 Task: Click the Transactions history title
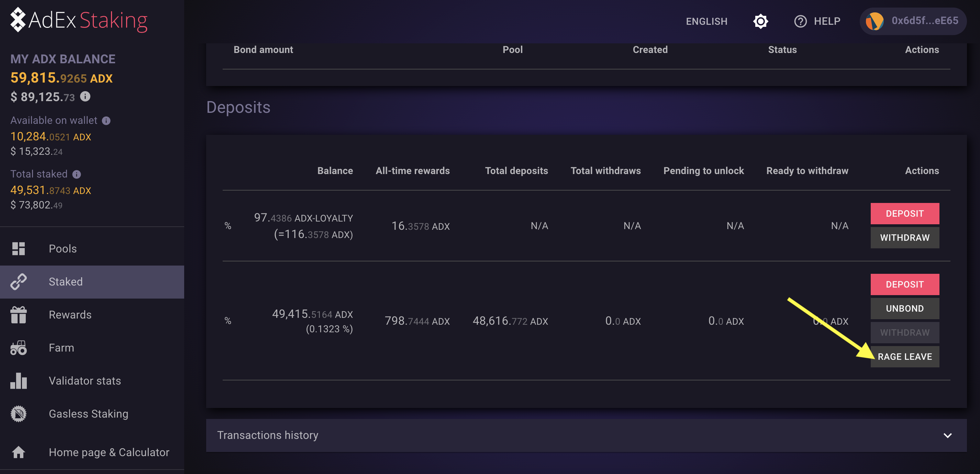(267, 435)
